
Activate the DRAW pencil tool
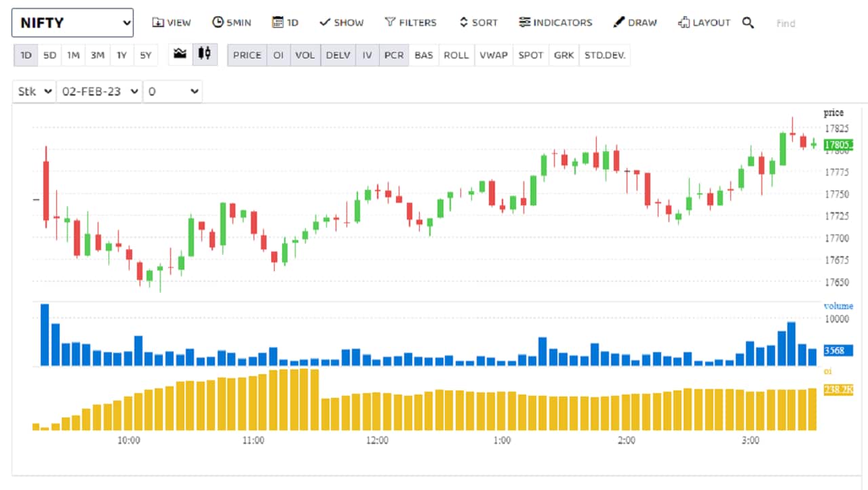point(635,23)
